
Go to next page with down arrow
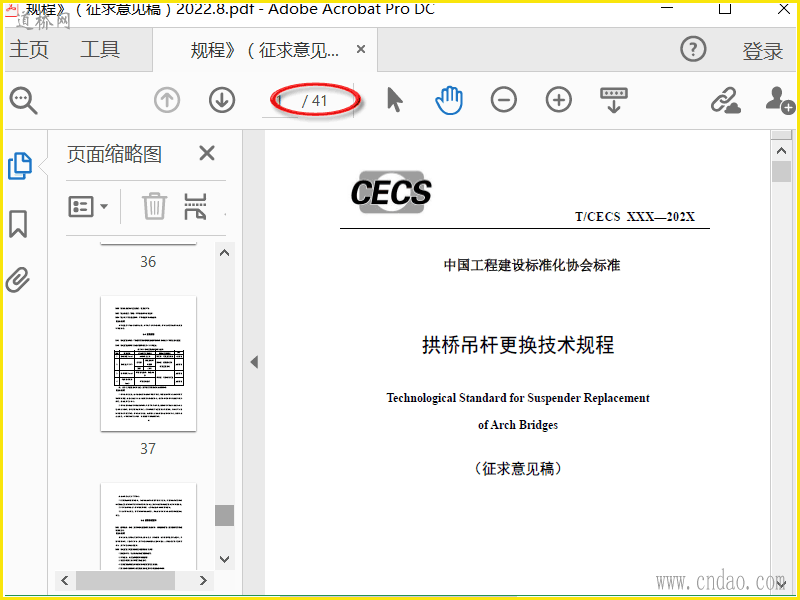(x=222, y=101)
